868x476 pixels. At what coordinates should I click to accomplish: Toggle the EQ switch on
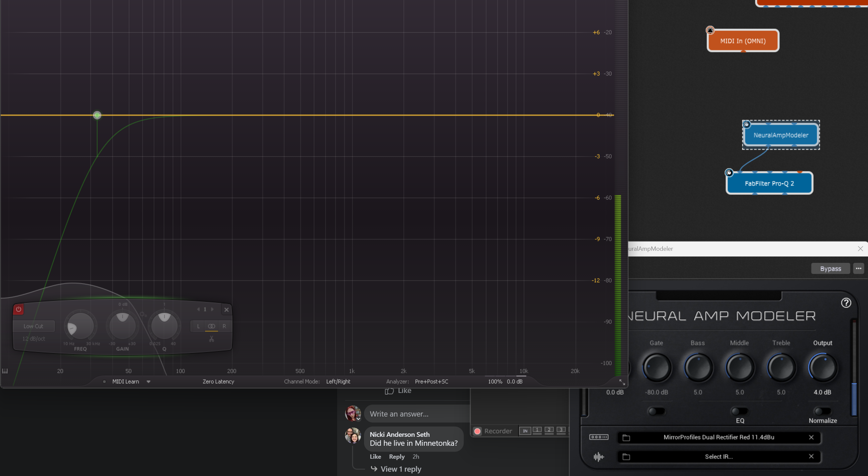[x=739, y=411]
